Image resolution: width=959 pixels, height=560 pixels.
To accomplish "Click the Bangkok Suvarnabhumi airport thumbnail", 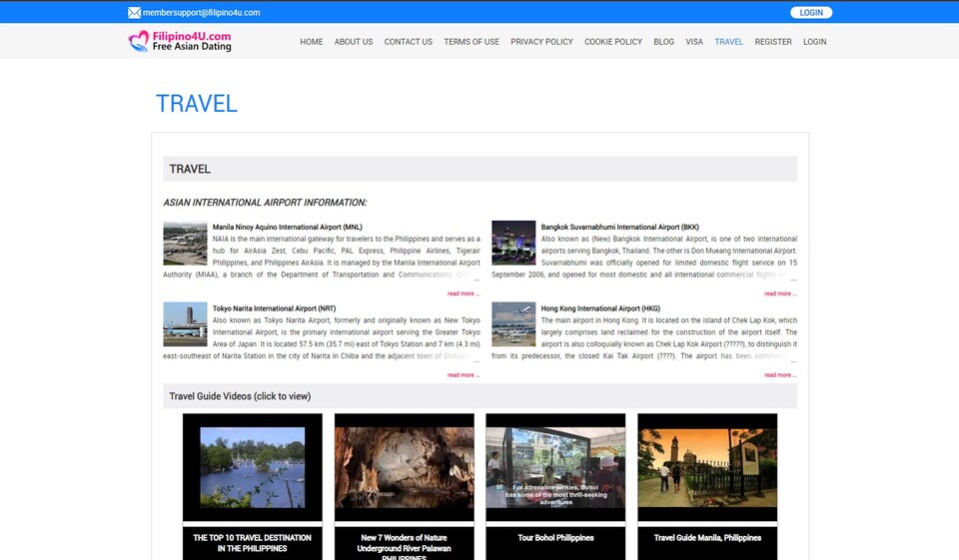I will coord(513,244).
